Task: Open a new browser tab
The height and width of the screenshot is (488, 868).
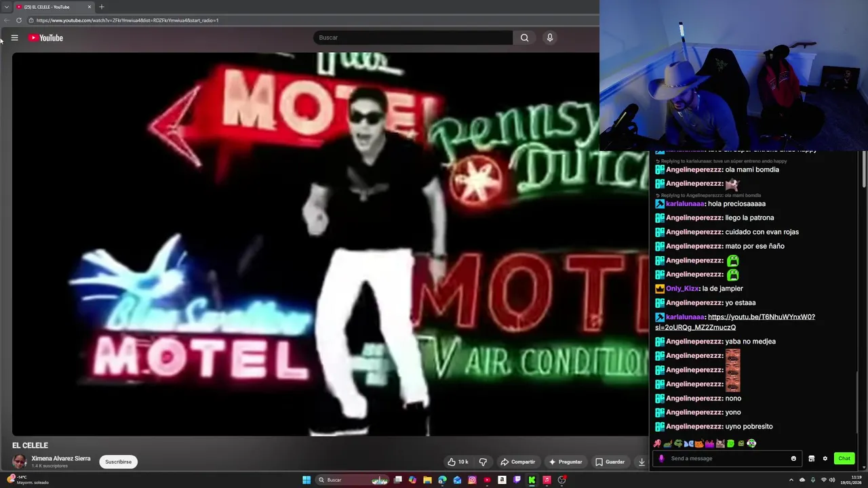Action: [102, 7]
